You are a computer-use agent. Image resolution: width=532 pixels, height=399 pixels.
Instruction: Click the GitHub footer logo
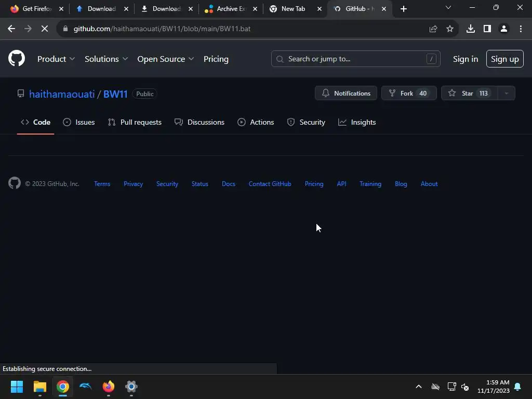click(15, 183)
